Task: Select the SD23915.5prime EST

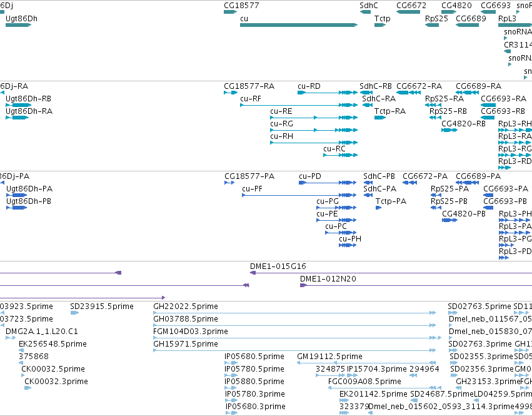Action: [x=74, y=313]
